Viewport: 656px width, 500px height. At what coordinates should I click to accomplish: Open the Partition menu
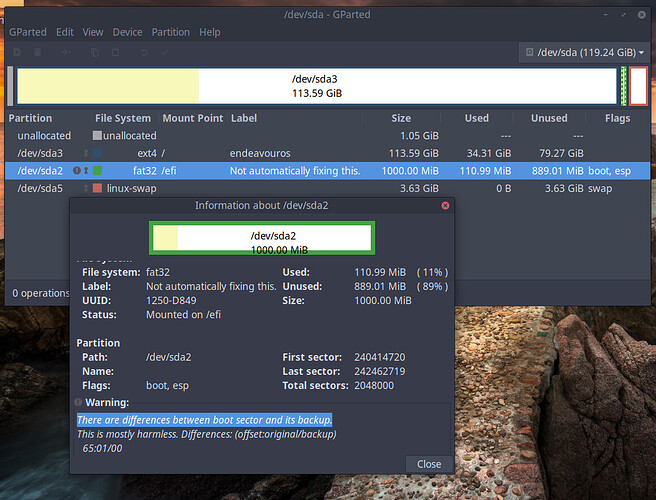pos(170,32)
